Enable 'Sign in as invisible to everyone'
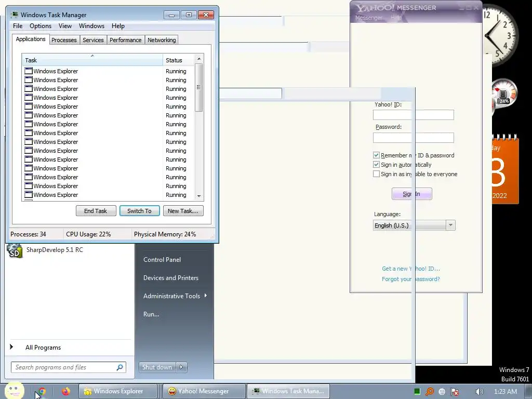The width and height of the screenshot is (532, 399). coord(376,174)
